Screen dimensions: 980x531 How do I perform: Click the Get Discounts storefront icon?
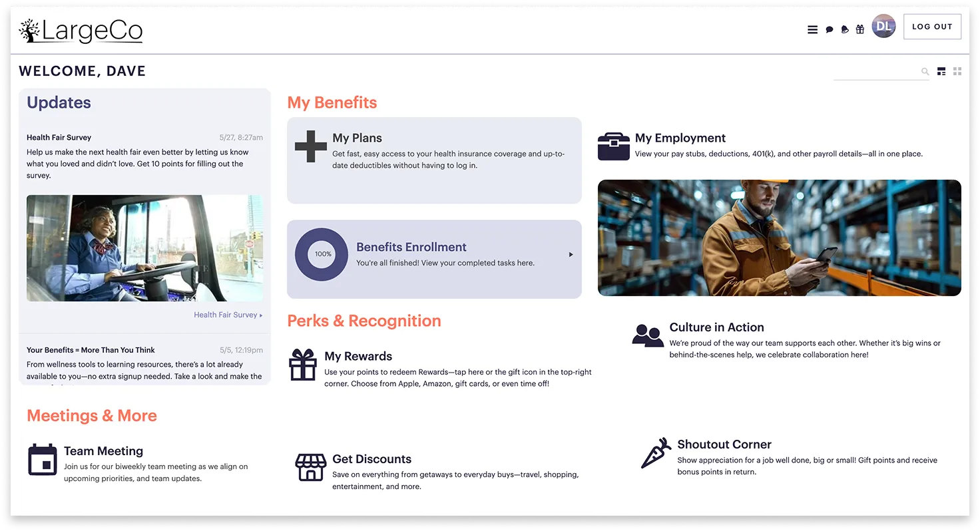coord(311,467)
